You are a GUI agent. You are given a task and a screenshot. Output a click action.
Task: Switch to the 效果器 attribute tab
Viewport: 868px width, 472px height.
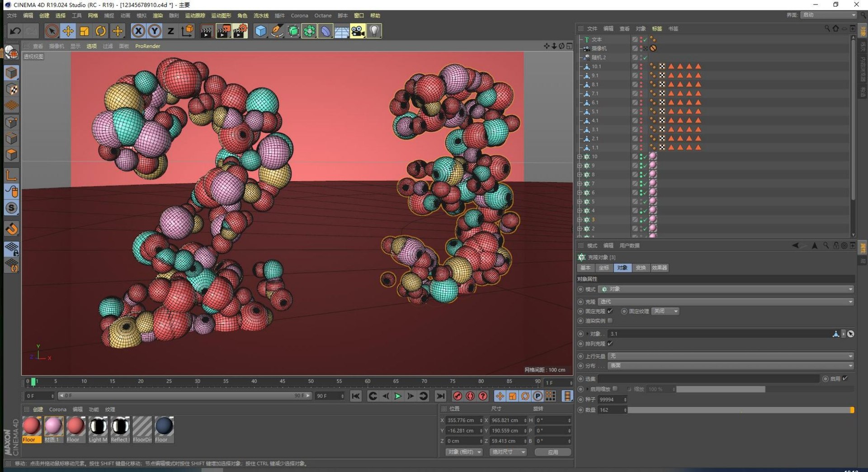(659, 268)
